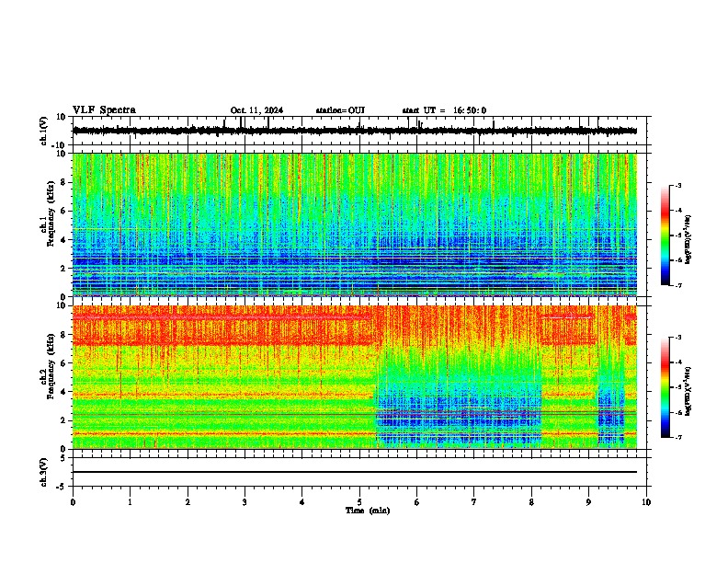
Task: Click the ch.2 color scale label "log(PSD)(V²/Hz)"
Action: pos(688,391)
